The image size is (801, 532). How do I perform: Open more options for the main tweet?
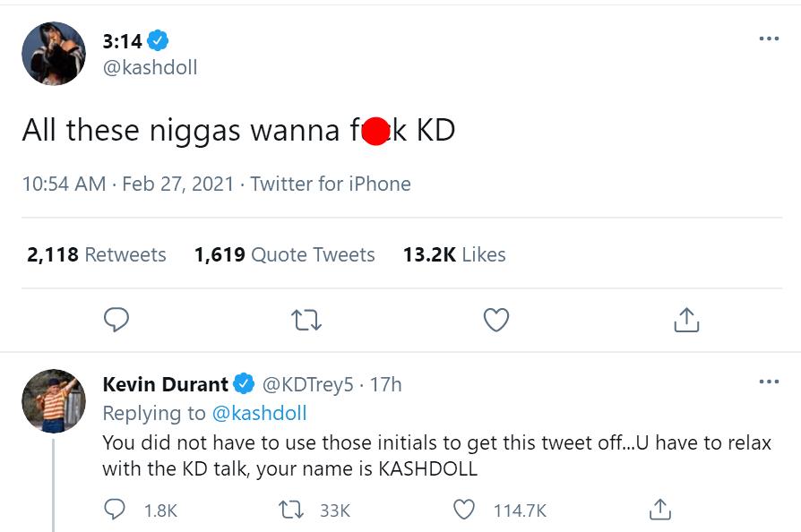point(768,39)
